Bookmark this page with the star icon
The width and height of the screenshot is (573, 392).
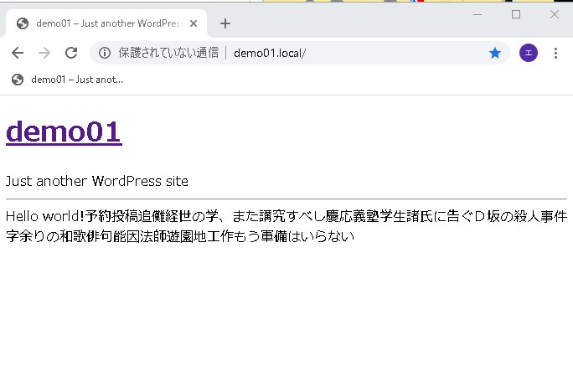click(x=495, y=53)
